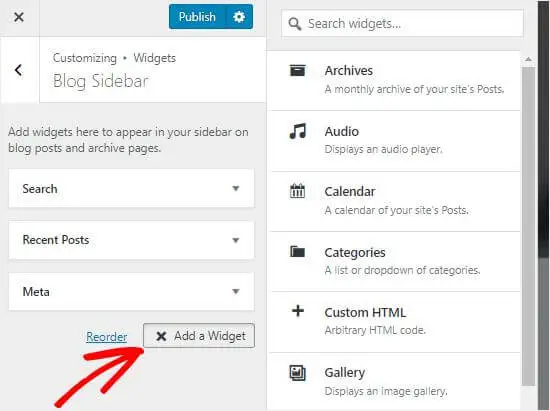Click the Custom HTML plus icon

(x=298, y=311)
